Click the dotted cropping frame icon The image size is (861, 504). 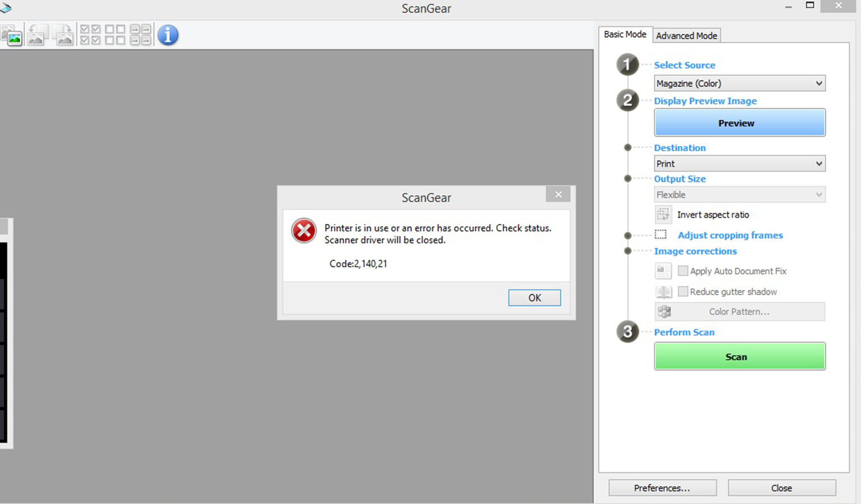pyautogui.click(x=661, y=235)
